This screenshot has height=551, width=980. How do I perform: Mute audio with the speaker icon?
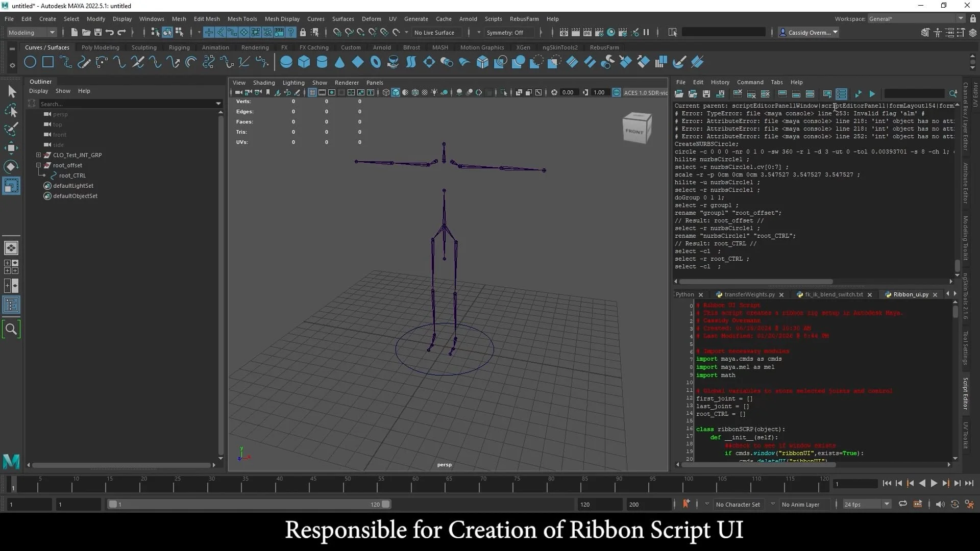tap(941, 504)
